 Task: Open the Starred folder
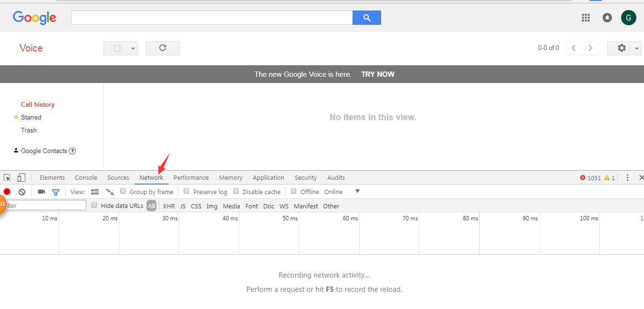[x=31, y=117]
